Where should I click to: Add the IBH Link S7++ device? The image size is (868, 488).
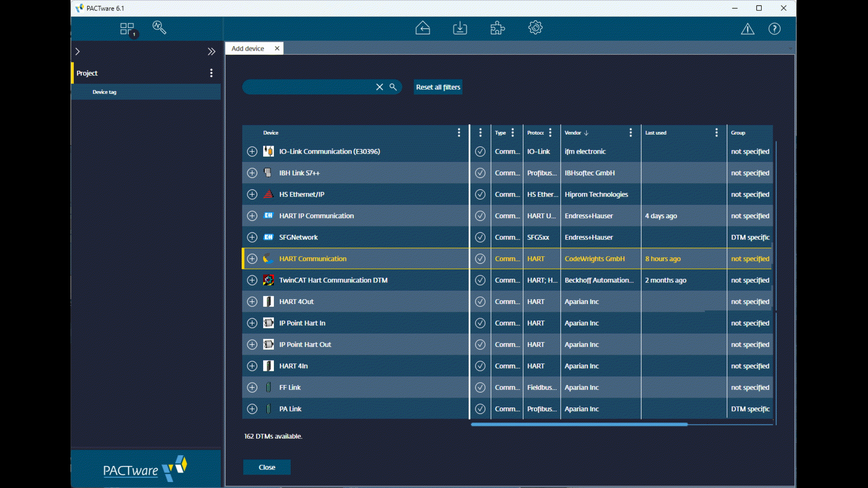(252, 173)
